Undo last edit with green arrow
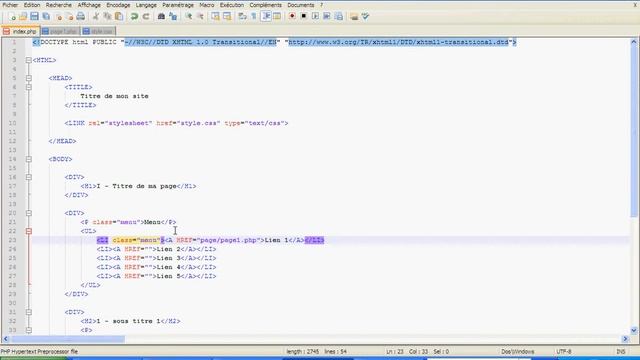640x360 pixels. (134, 17)
